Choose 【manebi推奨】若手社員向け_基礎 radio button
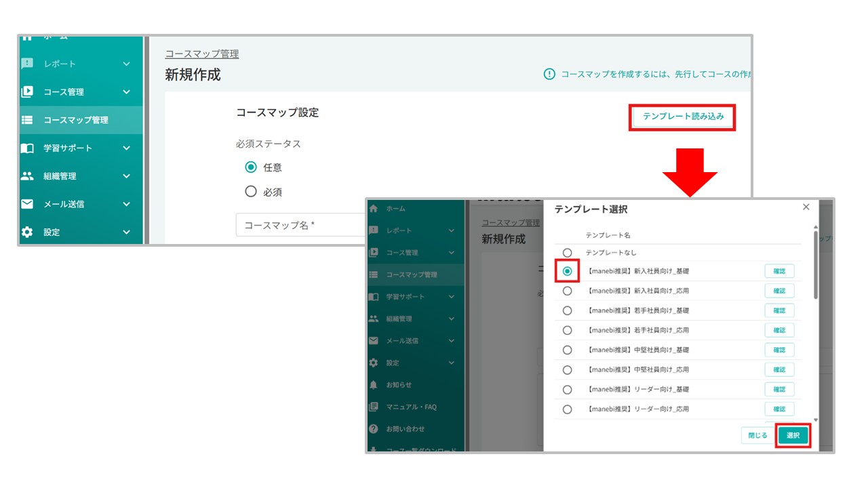The width and height of the screenshot is (868, 488). coord(568,310)
